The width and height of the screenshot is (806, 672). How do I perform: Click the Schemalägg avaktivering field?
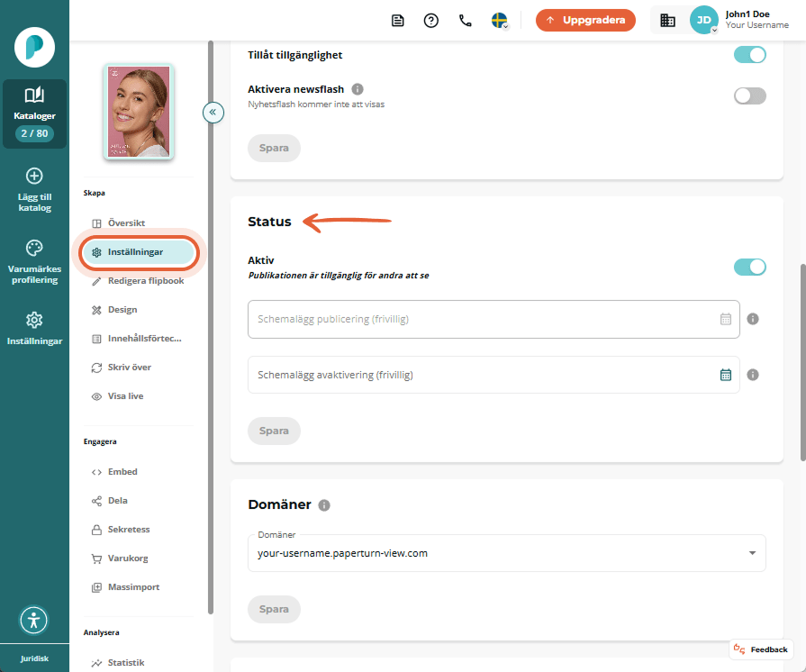pyautogui.click(x=494, y=375)
